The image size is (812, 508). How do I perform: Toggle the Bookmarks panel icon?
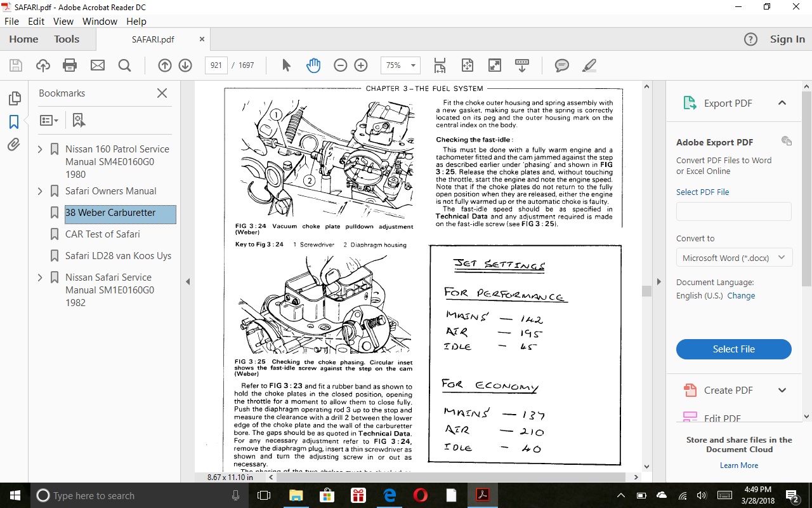(14, 122)
